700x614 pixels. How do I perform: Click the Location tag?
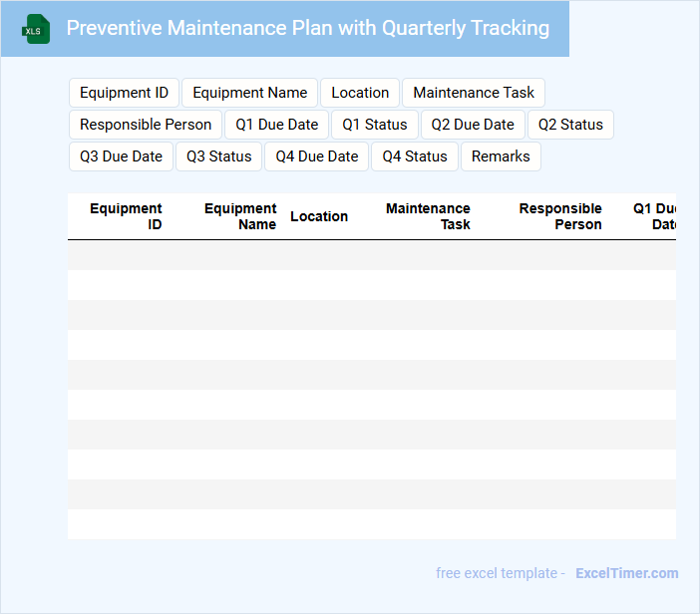(360, 93)
